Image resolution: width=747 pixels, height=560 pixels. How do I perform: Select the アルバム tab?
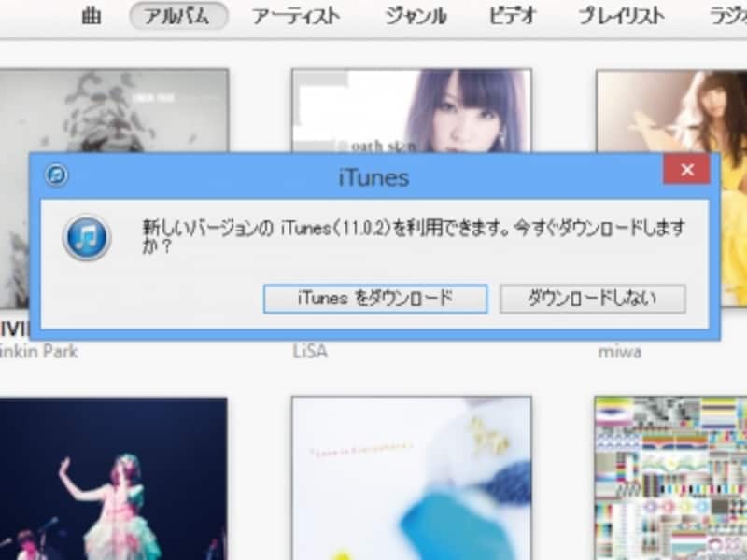click(x=178, y=16)
